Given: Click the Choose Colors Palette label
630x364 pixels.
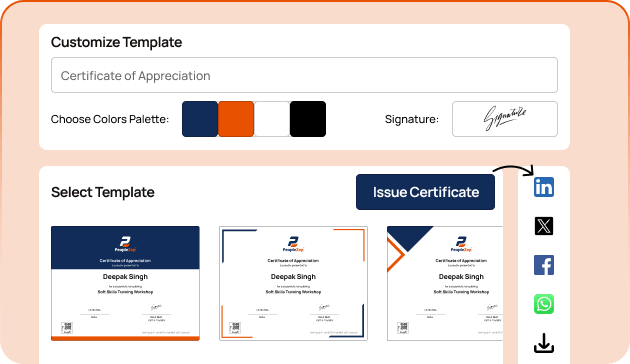Looking at the screenshot, I should pos(110,119).
